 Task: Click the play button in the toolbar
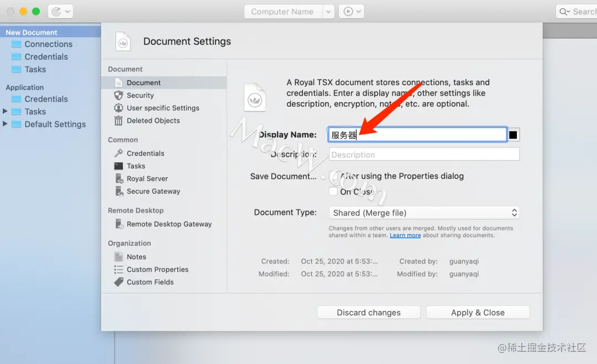348,12
